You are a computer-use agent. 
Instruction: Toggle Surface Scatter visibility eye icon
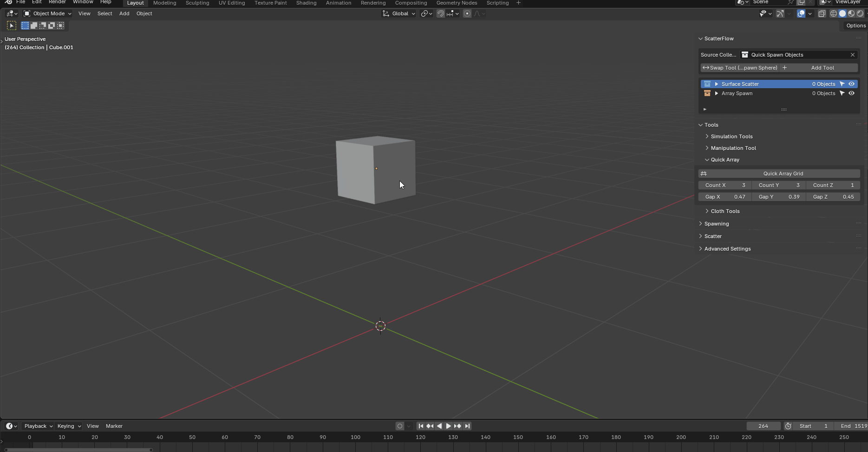(851, 84)
